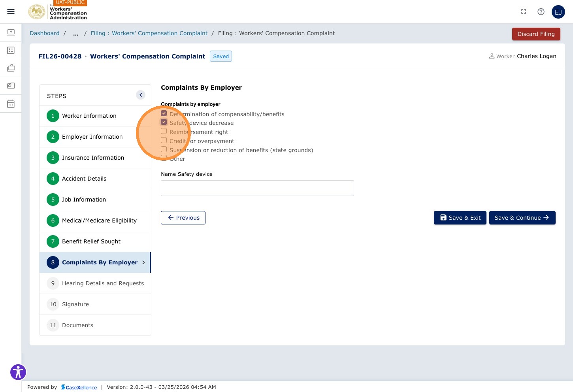
Task: Click the Workers' Compensation Administration logo
Action: [58, 12]
